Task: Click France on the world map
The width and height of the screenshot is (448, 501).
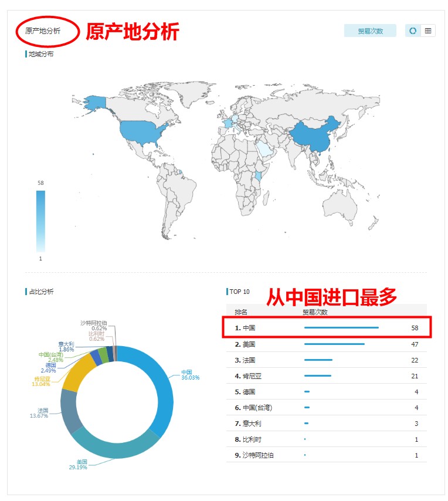Action: [228, 123]
